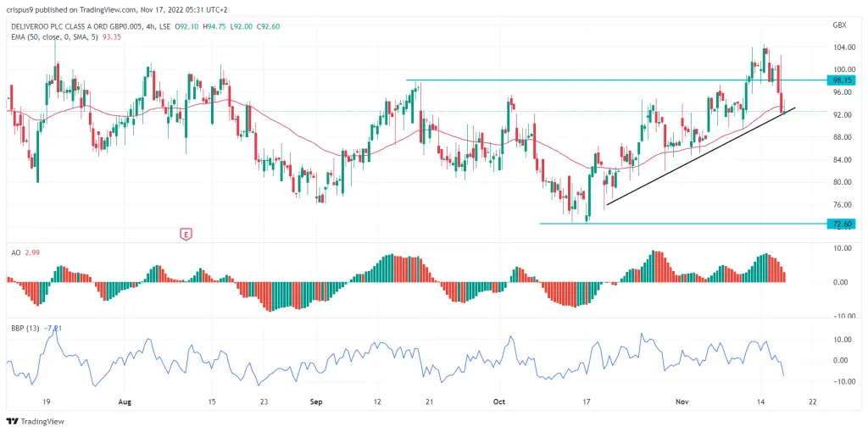
Task: Click the blue BBP oscillator line
Action: click(x=387, y=354)
